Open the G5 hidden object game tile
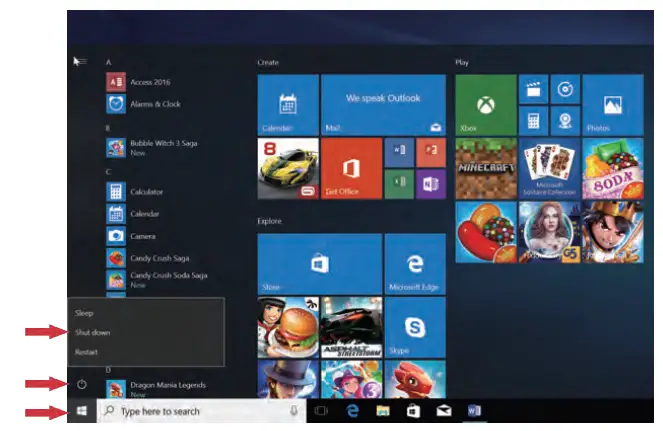This screenshot has width=663, height=431. [x=549, y=232]
